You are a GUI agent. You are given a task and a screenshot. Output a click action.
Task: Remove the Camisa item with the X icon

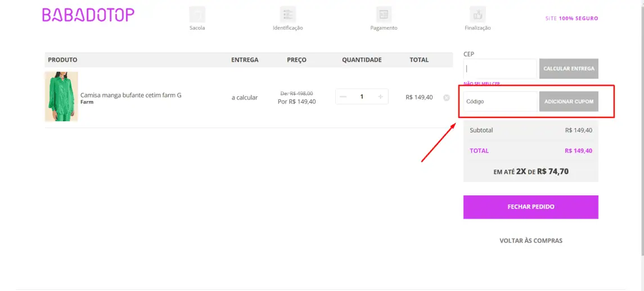click(x=447, y=98)
